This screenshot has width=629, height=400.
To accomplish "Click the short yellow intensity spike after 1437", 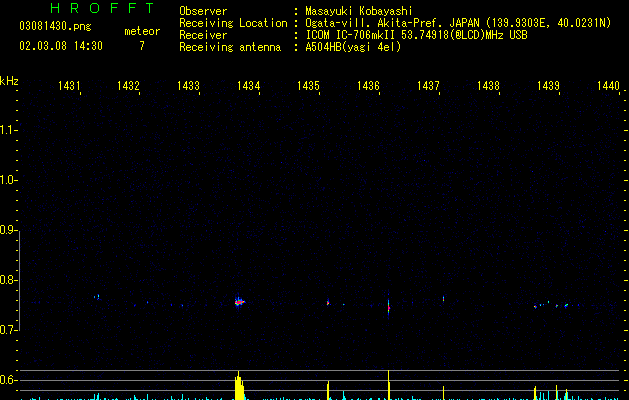I will (443, 393).
